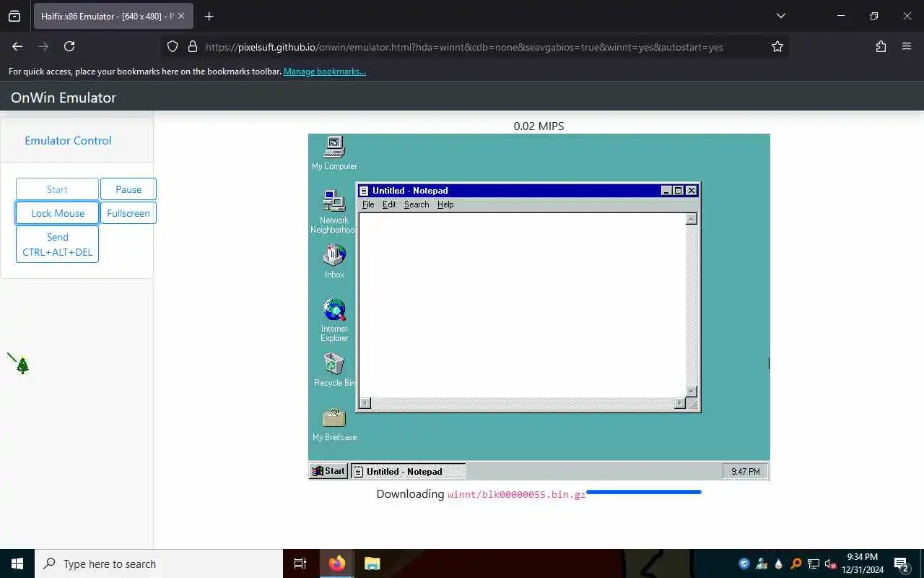
Task: Send CTRL+ALT+DEL to emulator
Action: click(58, 244)
